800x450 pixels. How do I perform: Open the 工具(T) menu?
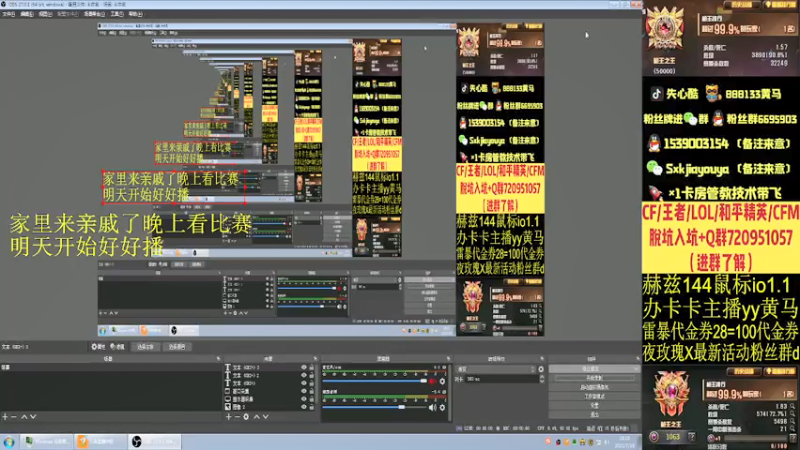tap(117, 14)
